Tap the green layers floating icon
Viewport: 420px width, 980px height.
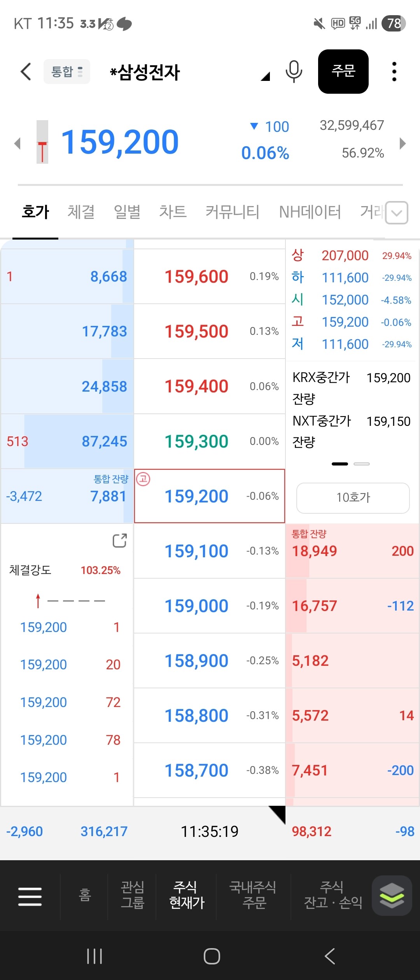[x=392, y=895]
